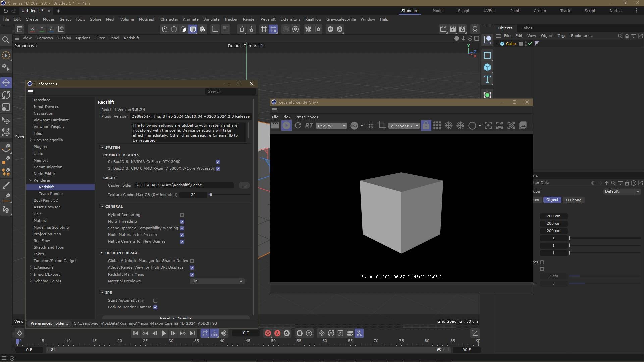Open the Render camera dropdown in RenderView
Viewport: 644px width, 362px height.
tap(404, 126)
